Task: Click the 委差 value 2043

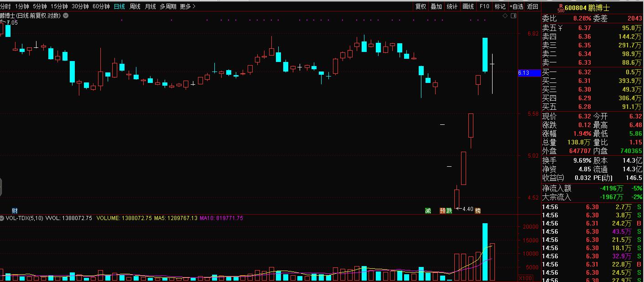Action: [634, 19]
